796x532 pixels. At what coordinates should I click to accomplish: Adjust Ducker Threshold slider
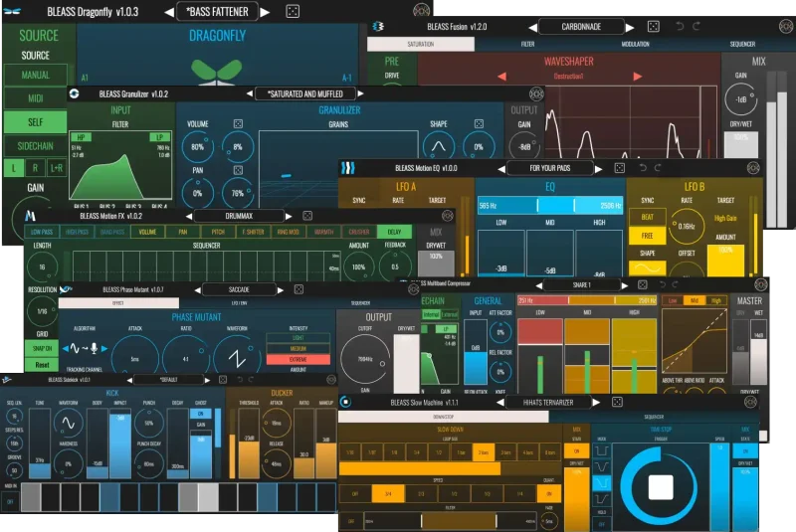tap(249, 444)
